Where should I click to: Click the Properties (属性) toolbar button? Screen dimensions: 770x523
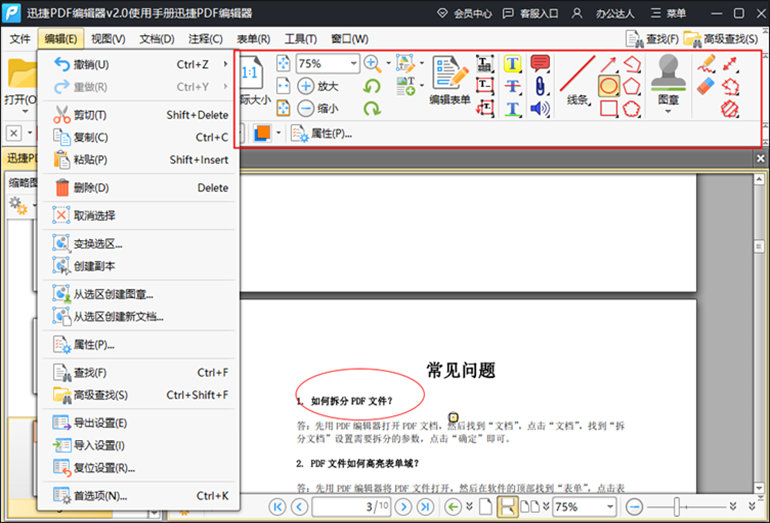(x=322, y=133)
